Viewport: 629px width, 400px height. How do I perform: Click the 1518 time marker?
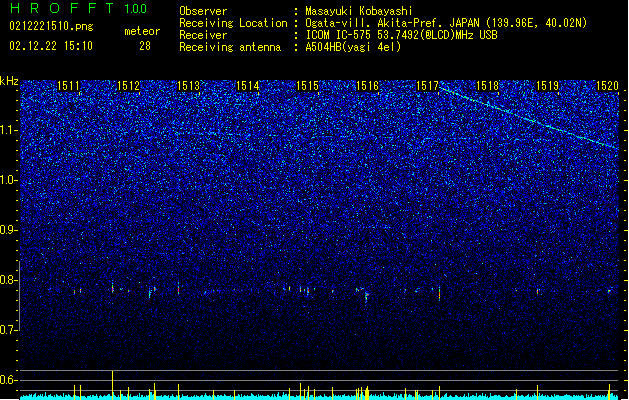487,86
